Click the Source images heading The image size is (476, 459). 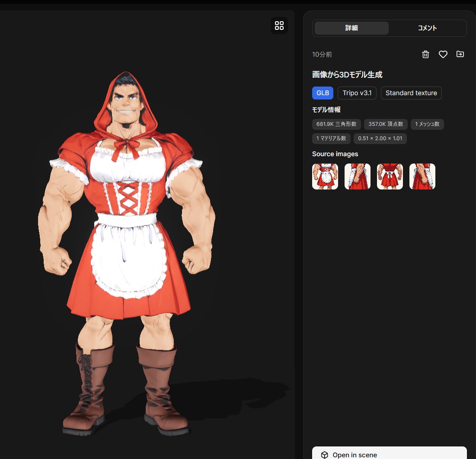(x=335, y=154)
